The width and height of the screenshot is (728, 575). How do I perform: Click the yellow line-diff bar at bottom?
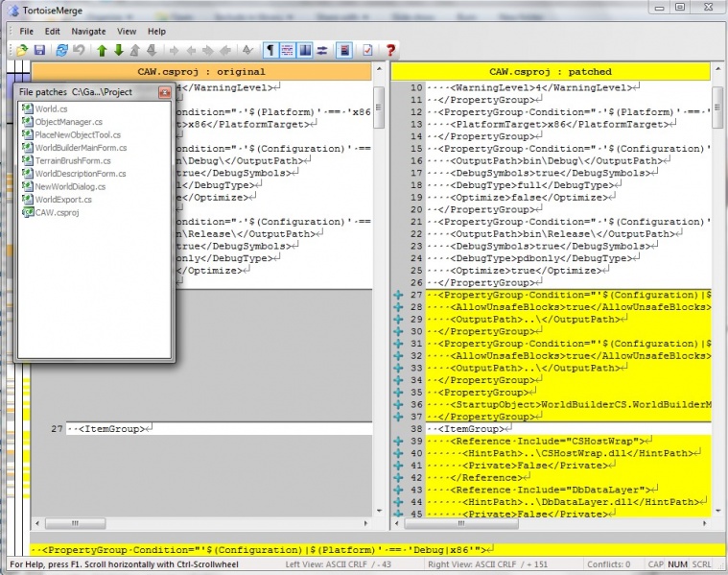click(x=378, y=550)
